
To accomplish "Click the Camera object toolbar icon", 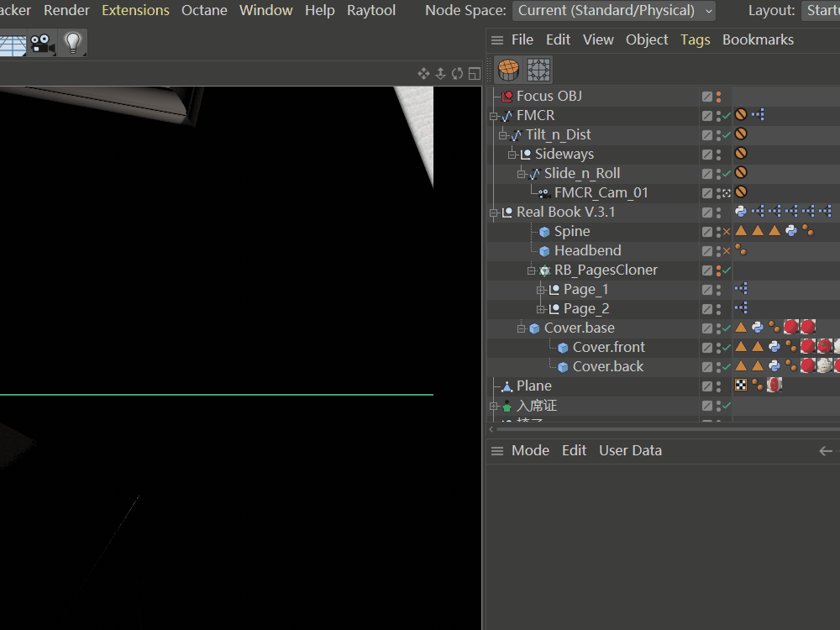I will click(42, 44).
